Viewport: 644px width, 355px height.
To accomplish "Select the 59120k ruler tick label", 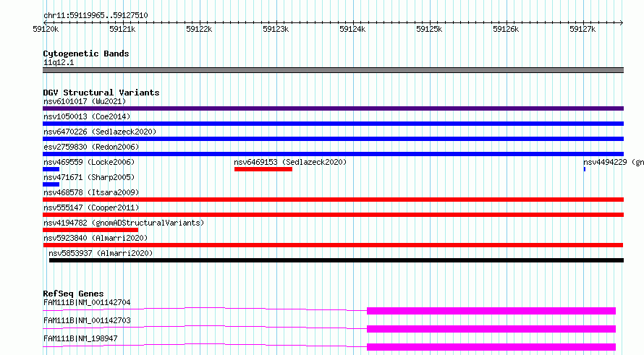I will click(x=46, y=29).
